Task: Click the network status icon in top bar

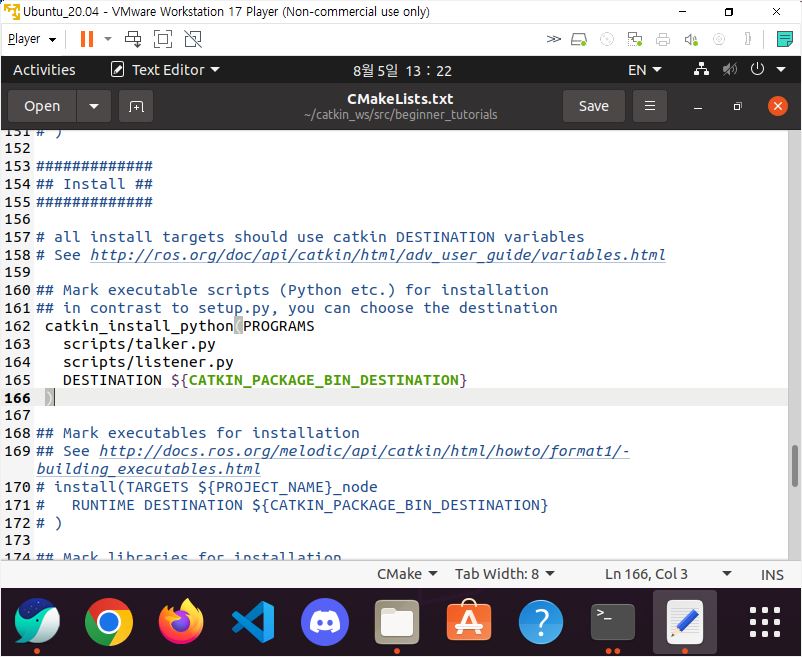Action: click(x=701, y=69)
